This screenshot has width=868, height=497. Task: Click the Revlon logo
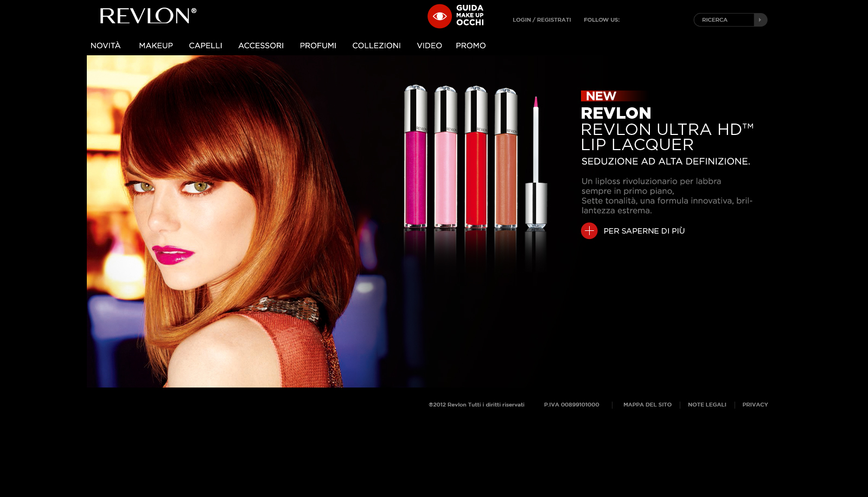coord(148,16)
